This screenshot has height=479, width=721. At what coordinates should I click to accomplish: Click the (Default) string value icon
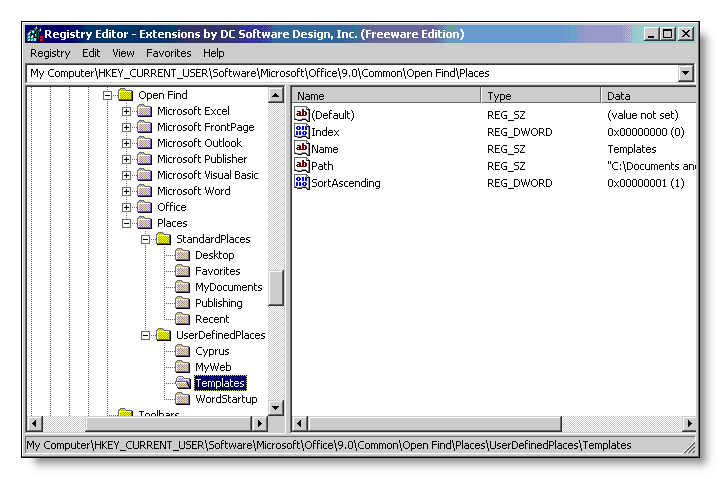[302, 114]
